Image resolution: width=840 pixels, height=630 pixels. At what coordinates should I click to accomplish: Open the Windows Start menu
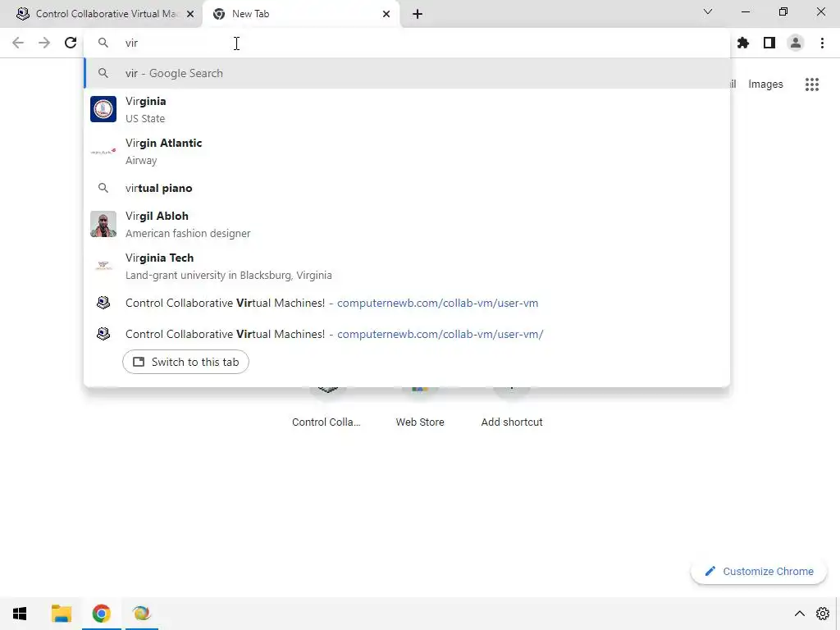(x=20, y=614)
